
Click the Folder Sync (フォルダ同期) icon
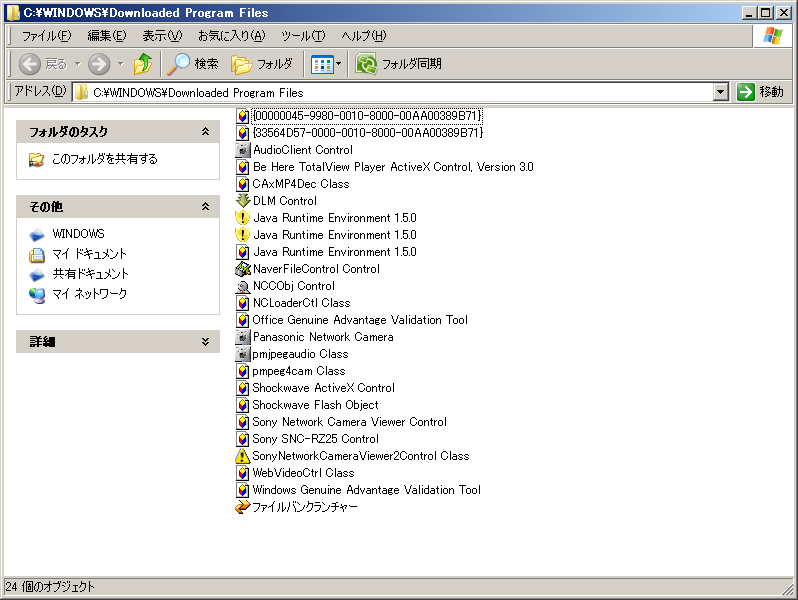pos(365,64)
